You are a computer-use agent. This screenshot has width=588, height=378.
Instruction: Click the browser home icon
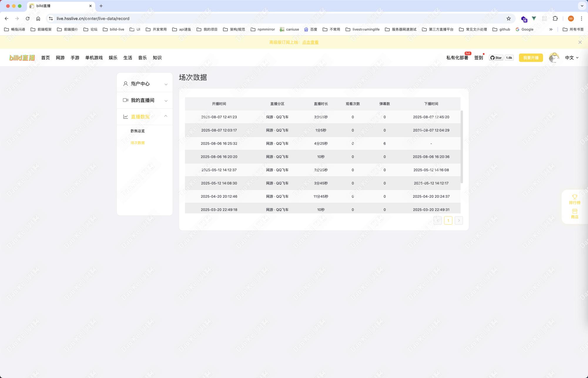[38, 19]
